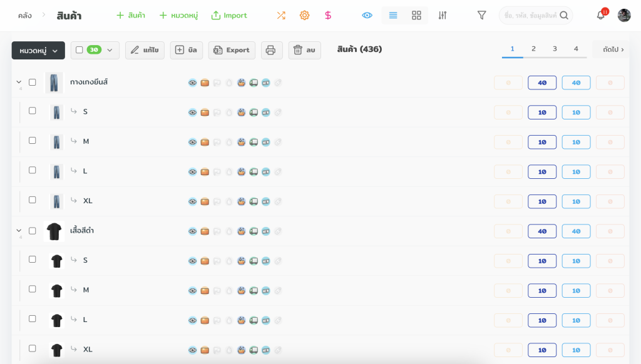Screen dimensions: 641x364
Task: Select the กางเกงยีนส์ product checkbox
Action: click(x=33, y=82)
